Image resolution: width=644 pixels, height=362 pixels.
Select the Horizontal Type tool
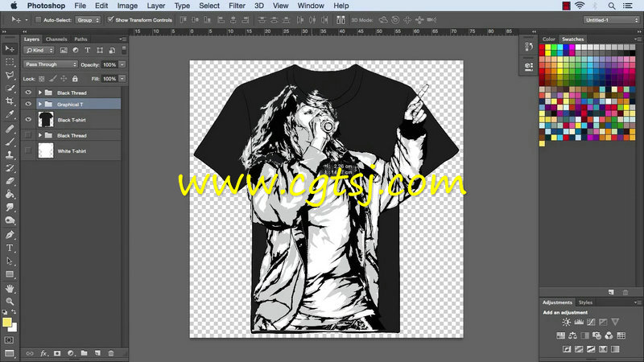10,248
